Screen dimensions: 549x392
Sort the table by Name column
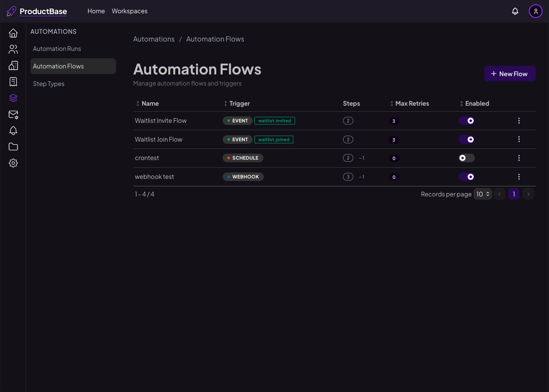147,104
